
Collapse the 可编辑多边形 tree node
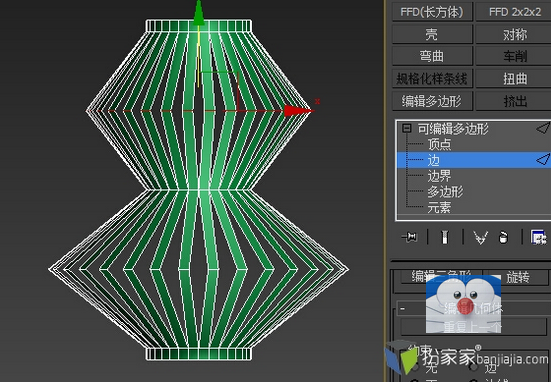[407, 128]
